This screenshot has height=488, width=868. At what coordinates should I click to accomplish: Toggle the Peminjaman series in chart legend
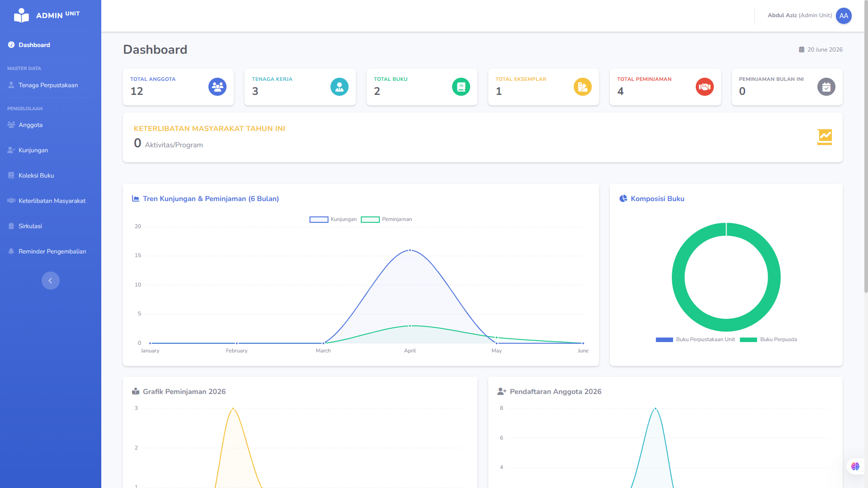pyautogui.click(x=387, y=219)
